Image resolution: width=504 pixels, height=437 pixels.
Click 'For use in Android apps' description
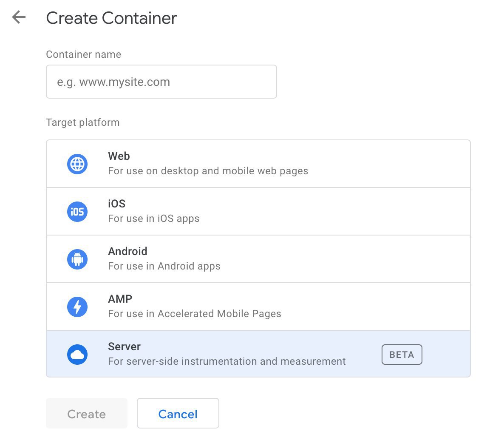(164, 266)
